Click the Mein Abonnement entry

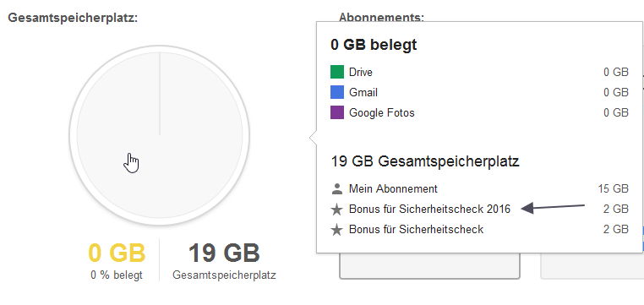393,188
